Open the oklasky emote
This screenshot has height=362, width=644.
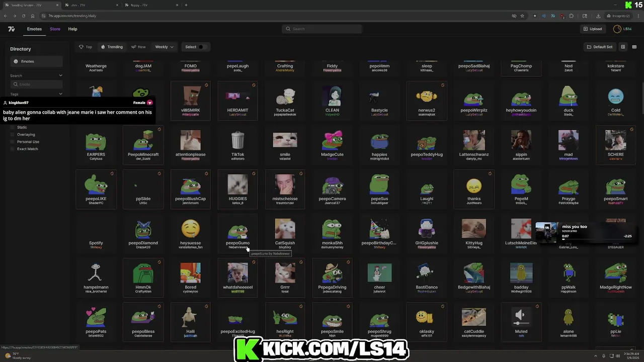427,322
